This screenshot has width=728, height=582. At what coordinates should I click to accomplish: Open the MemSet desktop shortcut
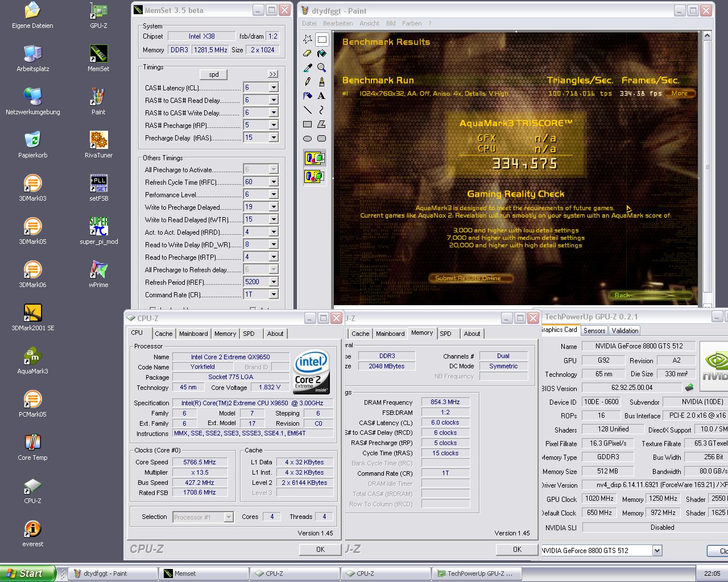click(98, 58)
